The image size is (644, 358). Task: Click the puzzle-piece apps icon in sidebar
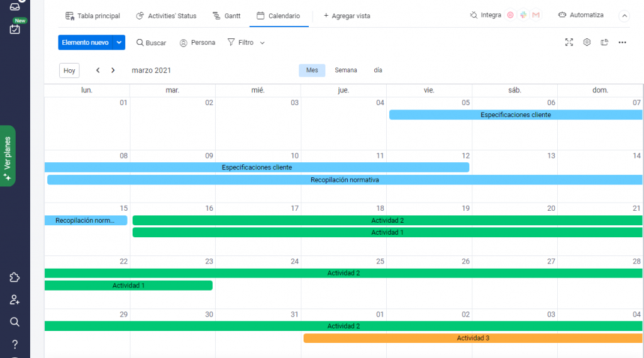[x=15, y=277]
